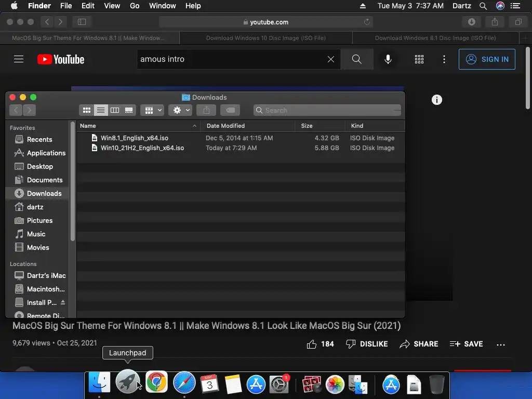Image resolution: width=532 pixels, height=399 pixels.
Task: Click the YouTube search magnifier button
Action: point(357,59)
